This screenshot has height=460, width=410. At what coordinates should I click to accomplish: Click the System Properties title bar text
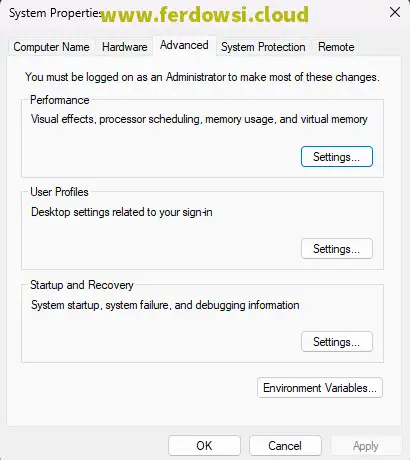coord(55,13)
